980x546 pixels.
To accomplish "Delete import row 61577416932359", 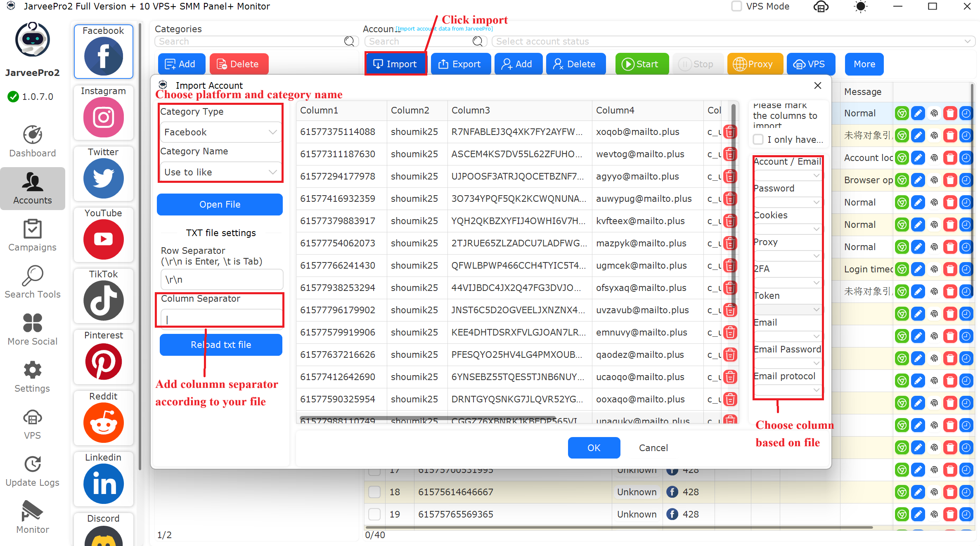I will (730, 199).
